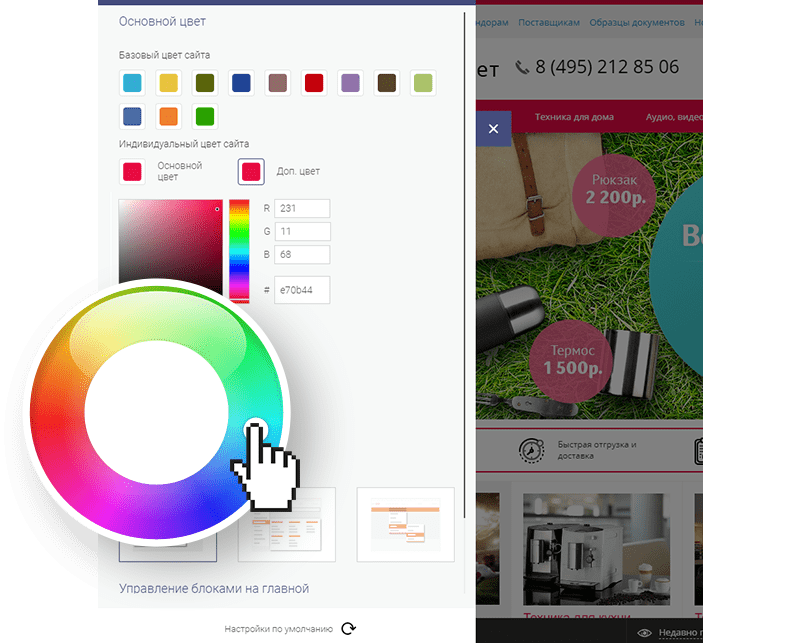Open Техника для дома menu item
800x643 pixels.
pyautogui.click(x=574, y=117)
